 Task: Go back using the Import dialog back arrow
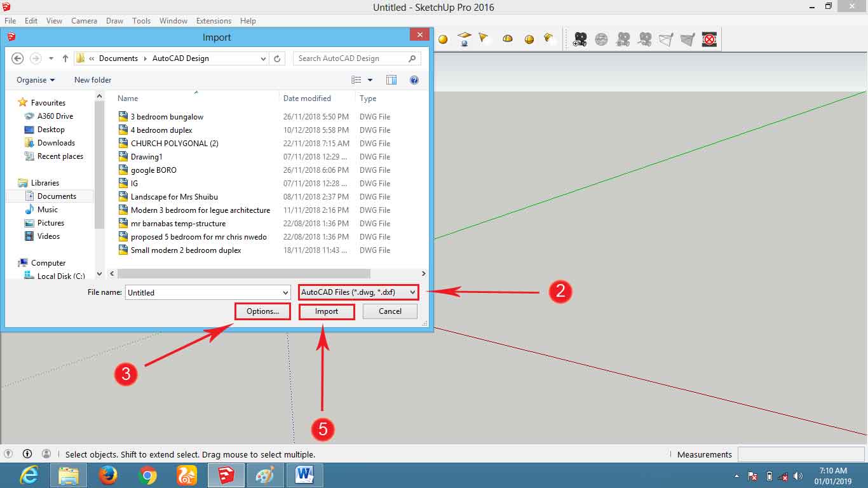tap(18, 58)
